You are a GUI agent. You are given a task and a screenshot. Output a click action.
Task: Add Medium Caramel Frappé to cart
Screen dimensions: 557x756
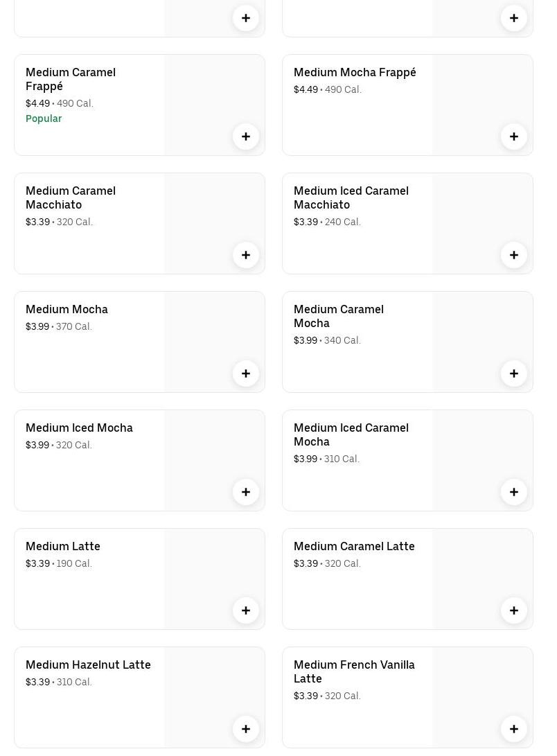(x=246, y=137)
